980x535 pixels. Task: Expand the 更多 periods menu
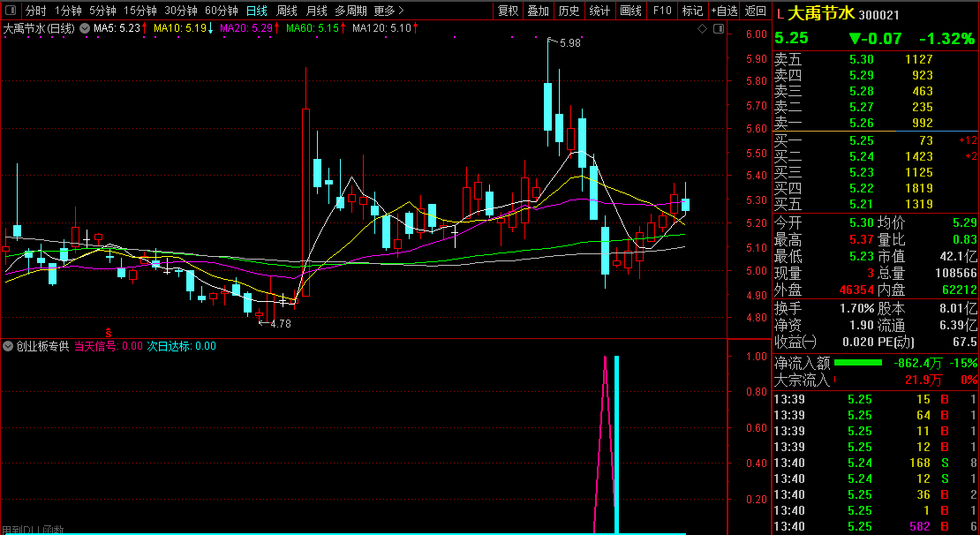(388, 11)
